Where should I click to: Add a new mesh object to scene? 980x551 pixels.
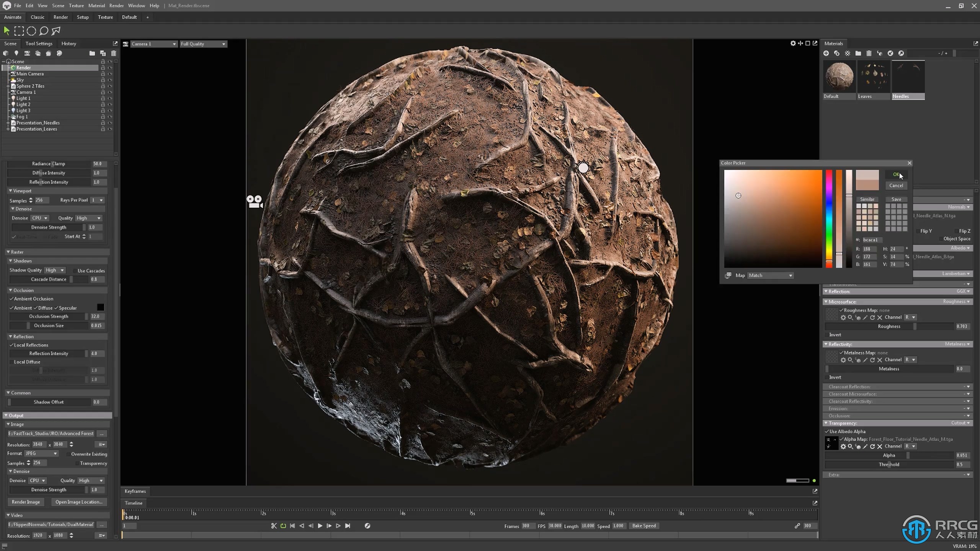(6, 53)
